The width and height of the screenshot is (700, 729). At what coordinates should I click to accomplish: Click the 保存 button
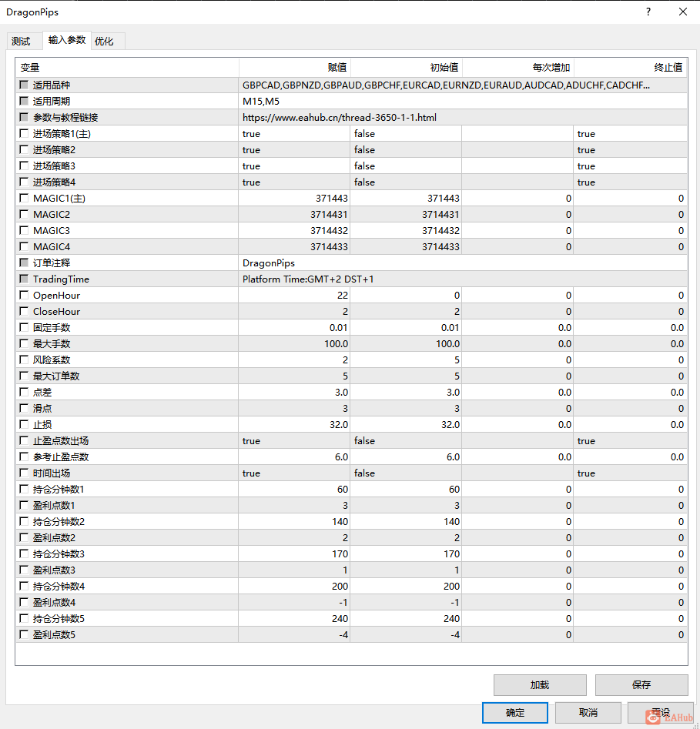tap(641, 684)
